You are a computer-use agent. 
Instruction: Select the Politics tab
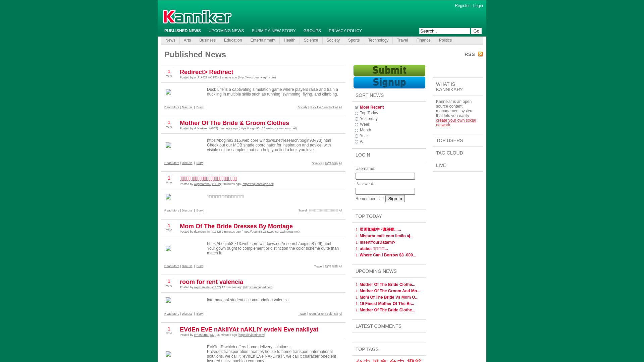click(x=445, y=40)
